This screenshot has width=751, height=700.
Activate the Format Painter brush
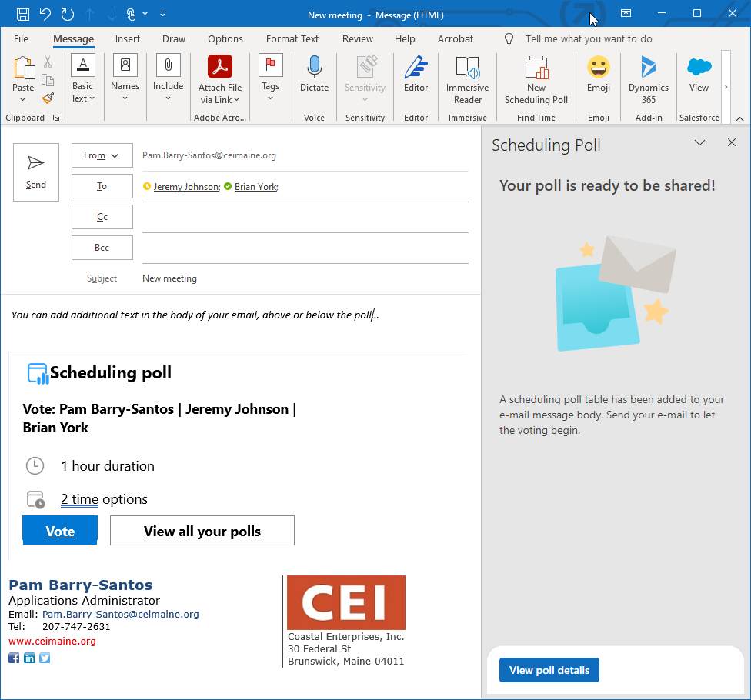[48, 98]
